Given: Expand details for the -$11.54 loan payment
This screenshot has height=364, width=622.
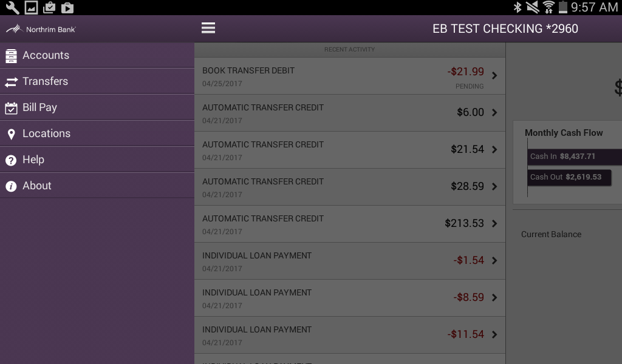Looking at the screenshot, I should coord(494,334).
